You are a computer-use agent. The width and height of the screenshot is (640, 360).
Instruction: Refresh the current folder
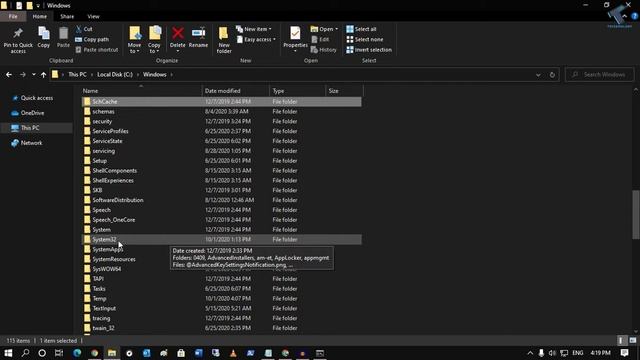click(552, 75)
